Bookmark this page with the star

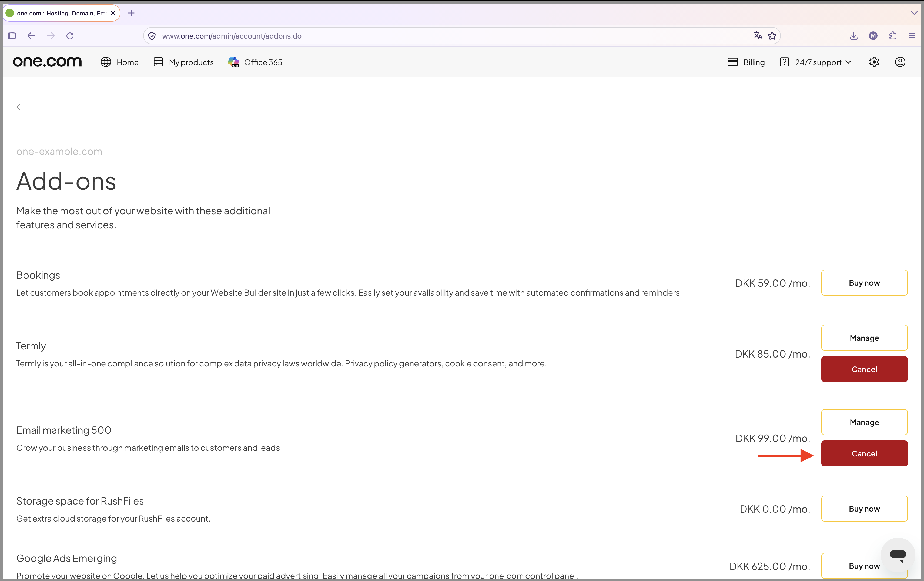click(772, 36)
